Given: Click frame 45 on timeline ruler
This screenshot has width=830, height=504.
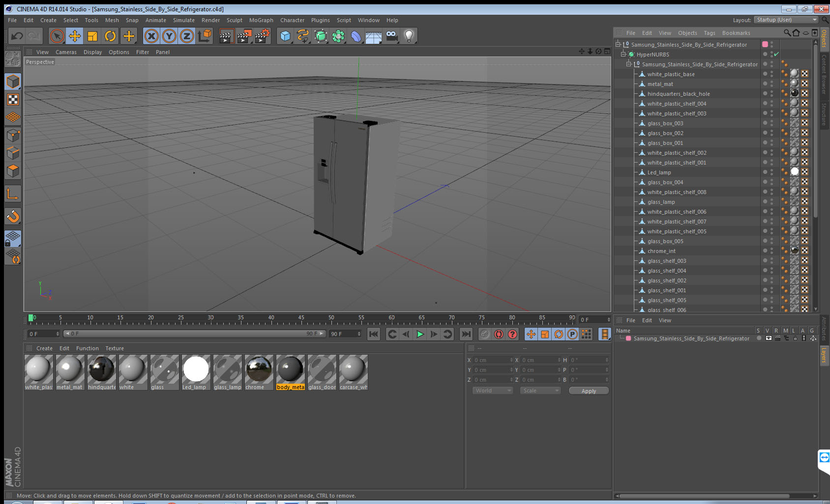Looking at the screenshot, I should [x=301, y=319].
